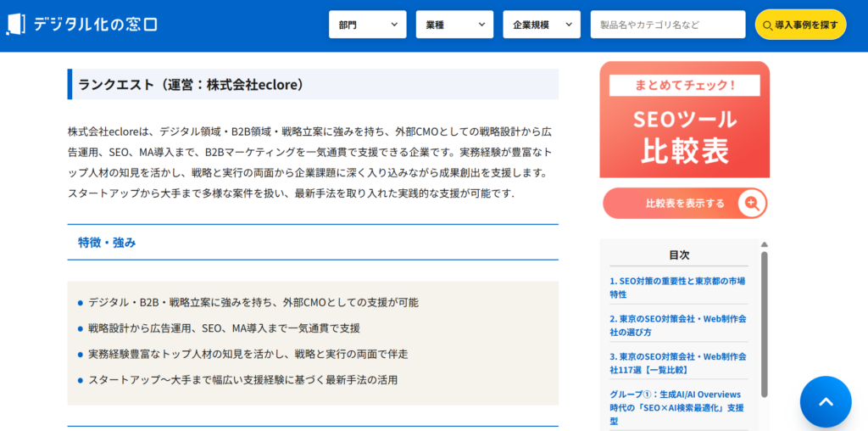Image resolution: width=868 pixels, height=431 pixels.
Task: Select グループ①：生成AI/AI Overviews table of contents entry
Action: point(676,407)
